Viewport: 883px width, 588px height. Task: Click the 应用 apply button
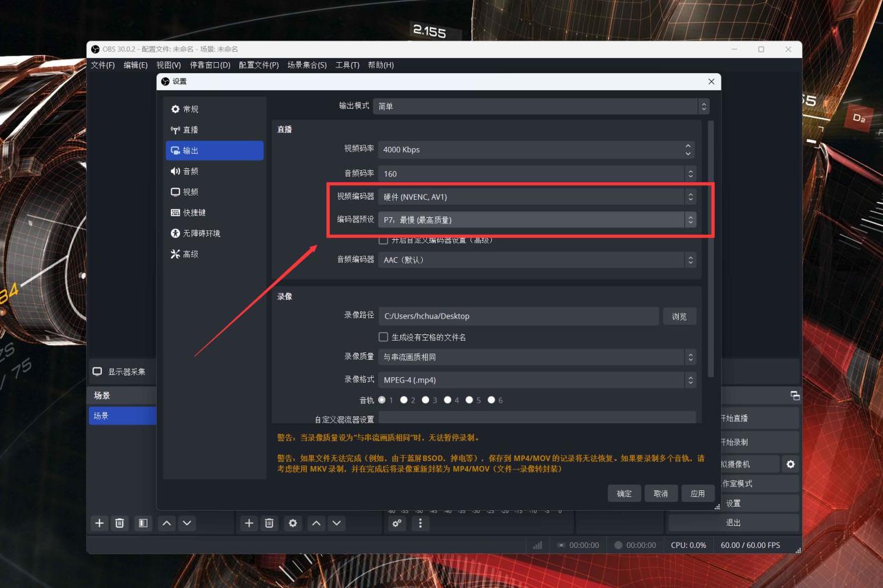click(x=697, y=494)
